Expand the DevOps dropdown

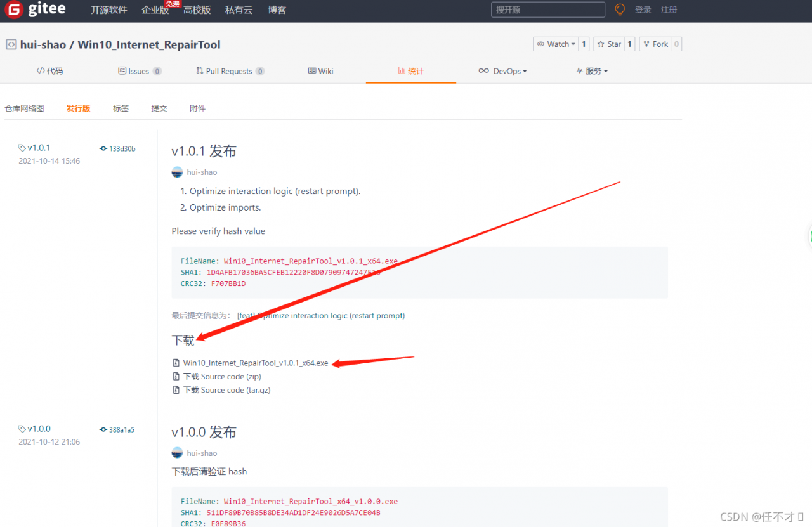[502, 71]
